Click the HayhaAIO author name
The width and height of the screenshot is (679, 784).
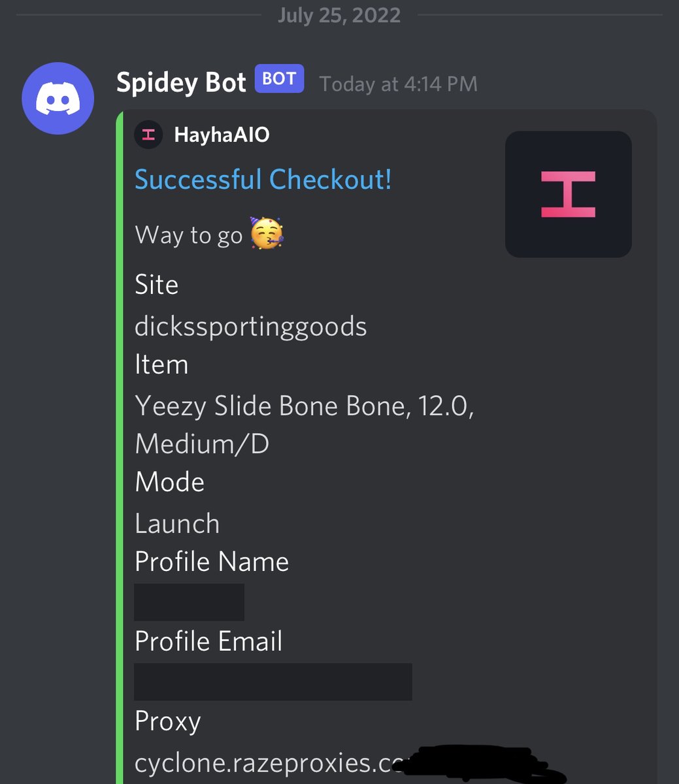pos(222,135)
